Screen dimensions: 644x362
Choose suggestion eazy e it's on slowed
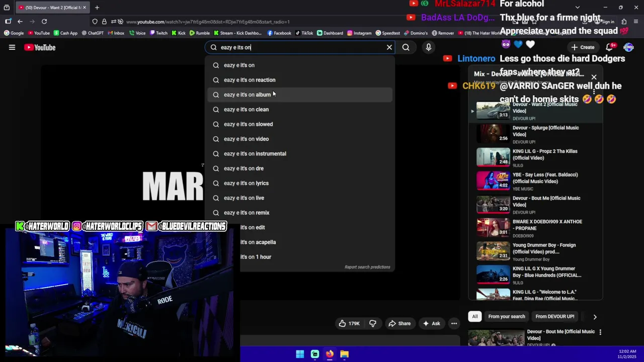pyautogui.click(x=300, y=124)
